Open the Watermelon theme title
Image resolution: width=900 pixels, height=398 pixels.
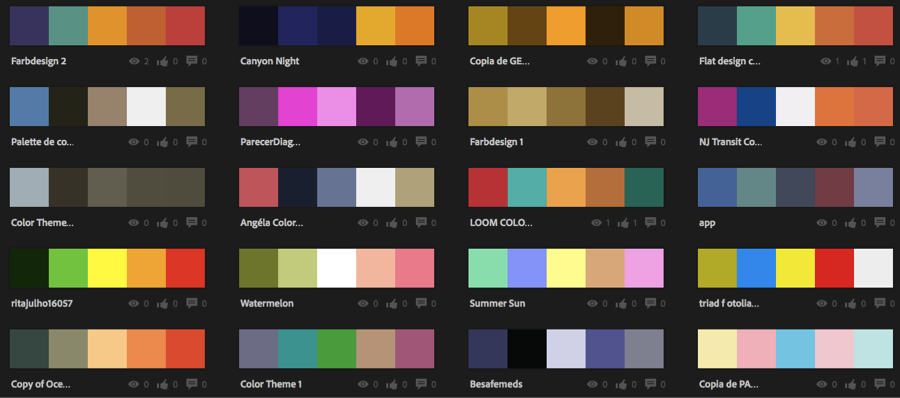tap(267, 303)
